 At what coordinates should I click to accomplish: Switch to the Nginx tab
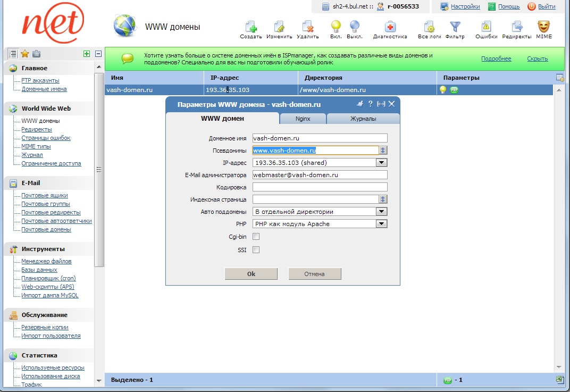(x=303, y=119)
